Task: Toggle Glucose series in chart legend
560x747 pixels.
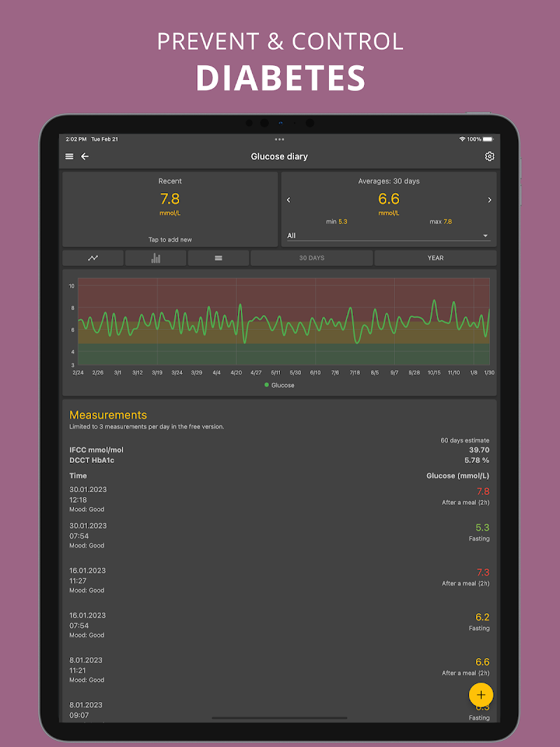Action: (x=279, y=385)
